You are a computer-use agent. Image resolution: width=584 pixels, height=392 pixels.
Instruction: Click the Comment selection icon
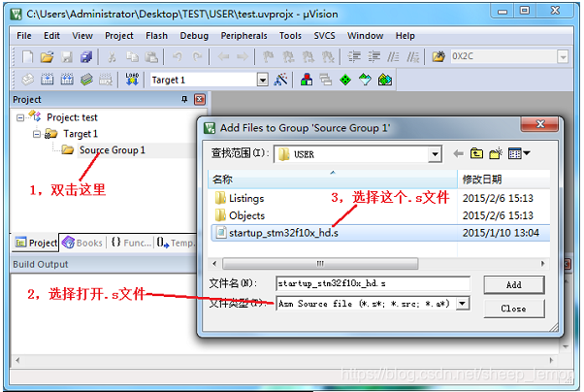pyautogui.click(x=393, y=56)
